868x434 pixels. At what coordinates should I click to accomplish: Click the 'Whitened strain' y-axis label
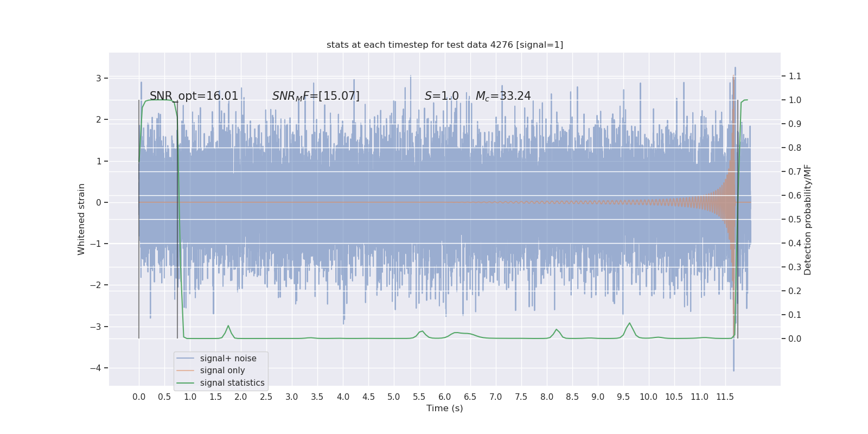(81, 219)
